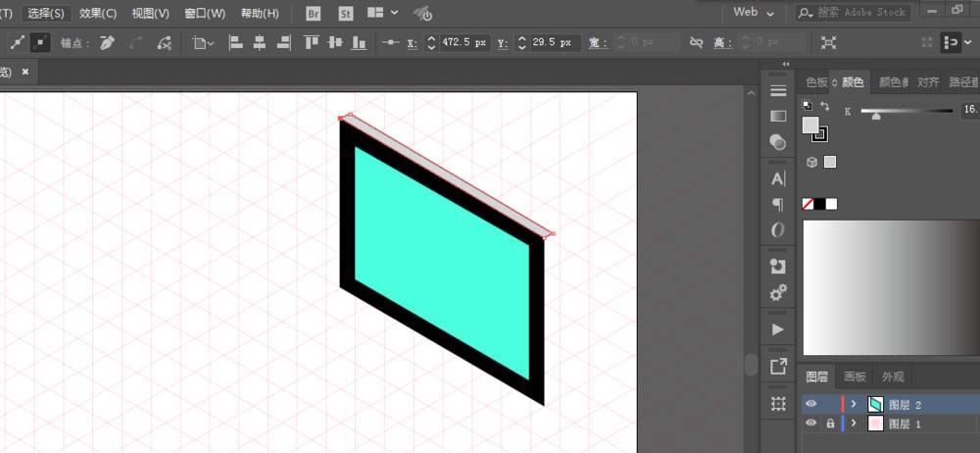Switch to the 路径 pathfinder tab
The width and height of the screenshot is (980, 453).
(x=963, y=82)
